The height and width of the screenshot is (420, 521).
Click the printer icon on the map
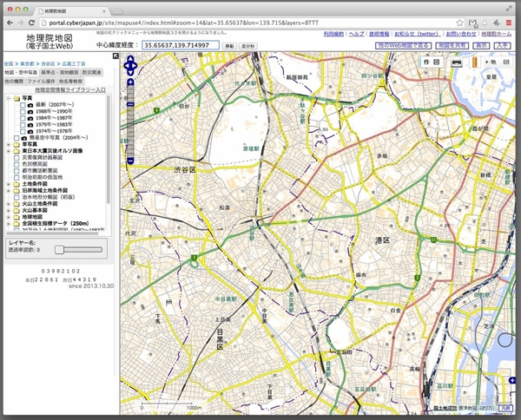[458, 62]
